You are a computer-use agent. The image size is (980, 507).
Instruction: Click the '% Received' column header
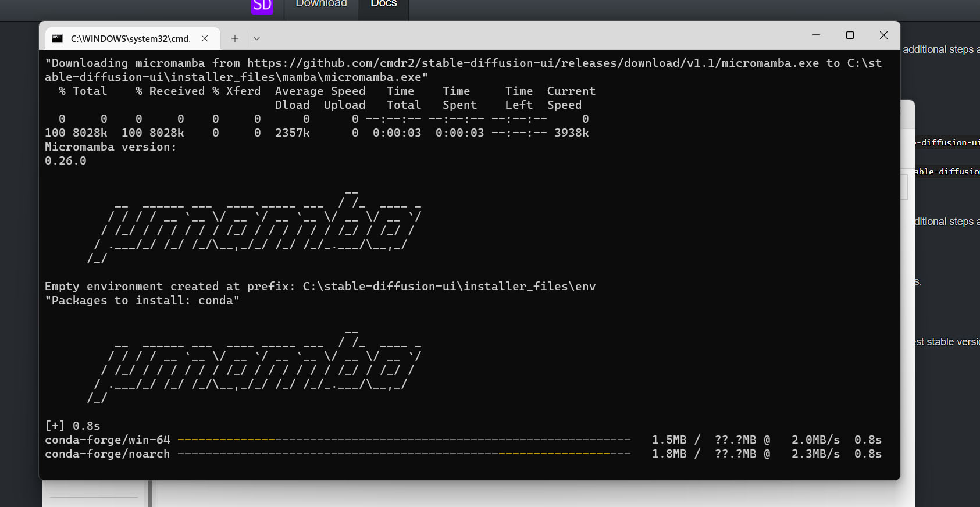[170, 91]
